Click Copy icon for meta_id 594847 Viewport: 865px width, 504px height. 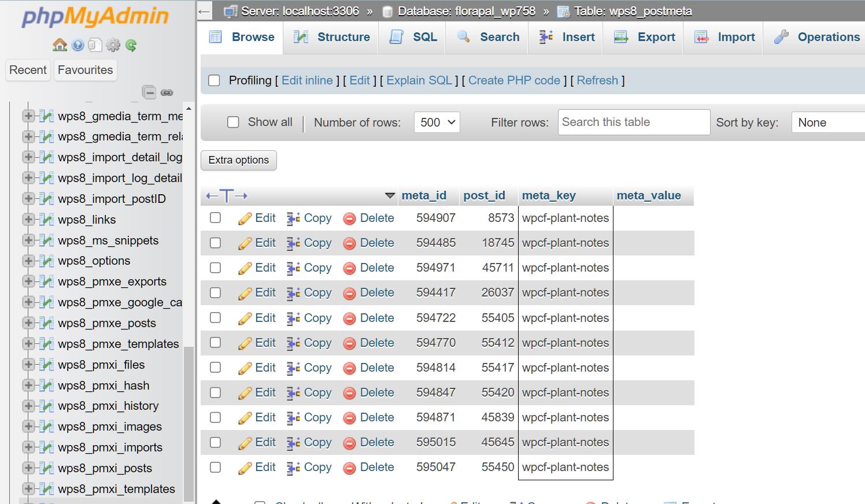tap(294, 393)
